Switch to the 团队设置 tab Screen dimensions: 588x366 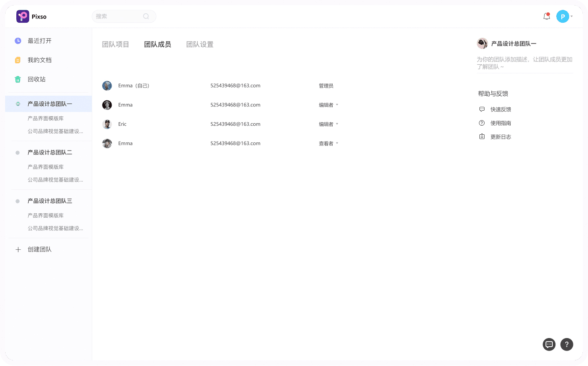tap(200, 44)
